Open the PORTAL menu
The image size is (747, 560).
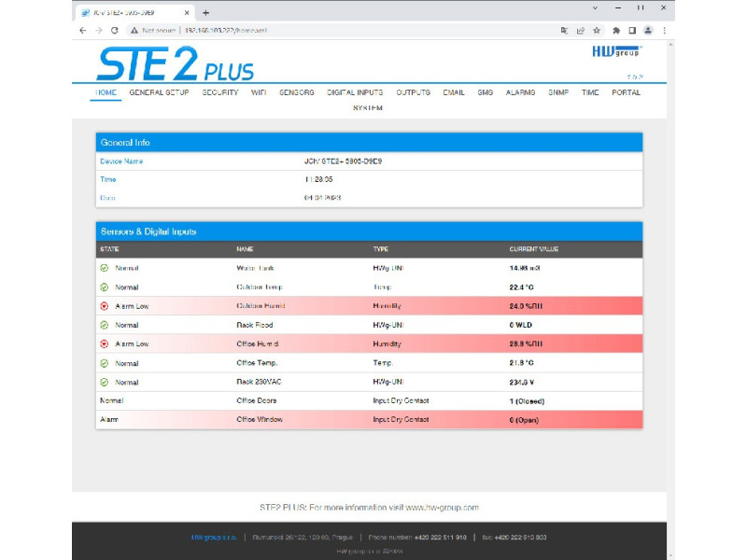tap(626, 92)
